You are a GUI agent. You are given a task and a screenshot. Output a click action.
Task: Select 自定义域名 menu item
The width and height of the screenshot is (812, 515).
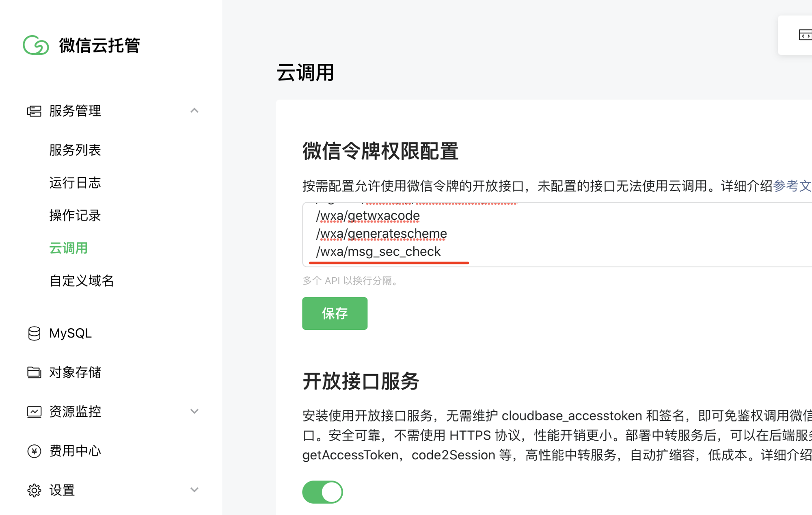tap(82, 281)
